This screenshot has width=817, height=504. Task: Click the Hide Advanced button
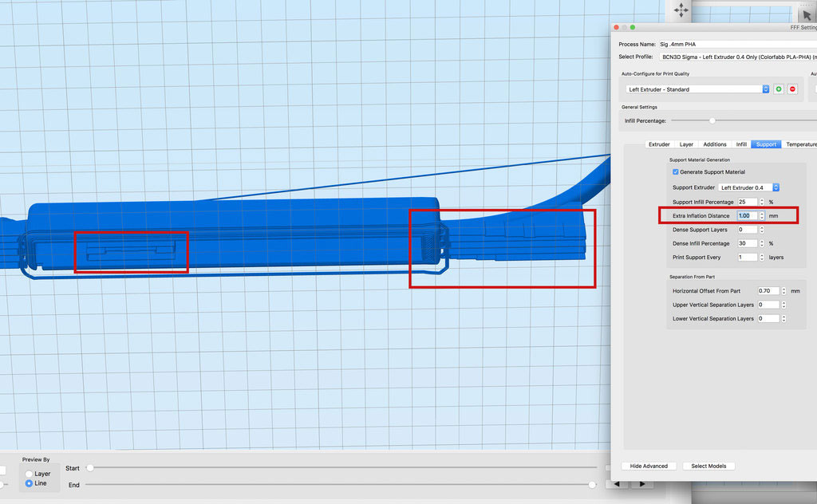coord(649,466)
